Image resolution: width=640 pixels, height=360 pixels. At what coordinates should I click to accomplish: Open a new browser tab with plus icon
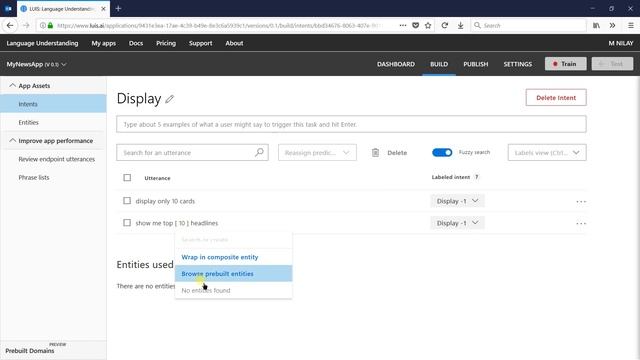tap(118, 9)
